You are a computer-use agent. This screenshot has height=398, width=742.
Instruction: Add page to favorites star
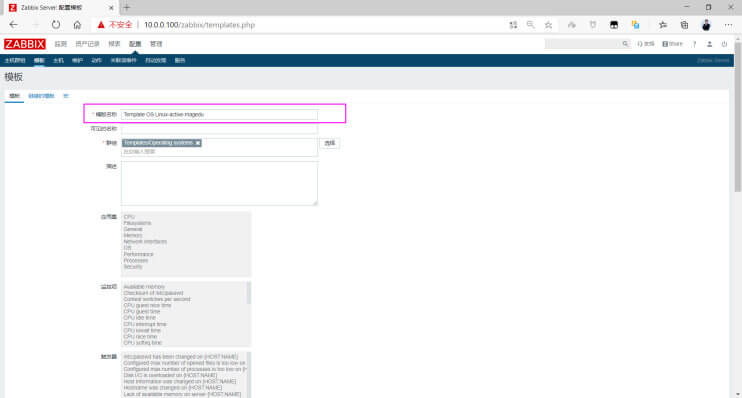[548, 25]
